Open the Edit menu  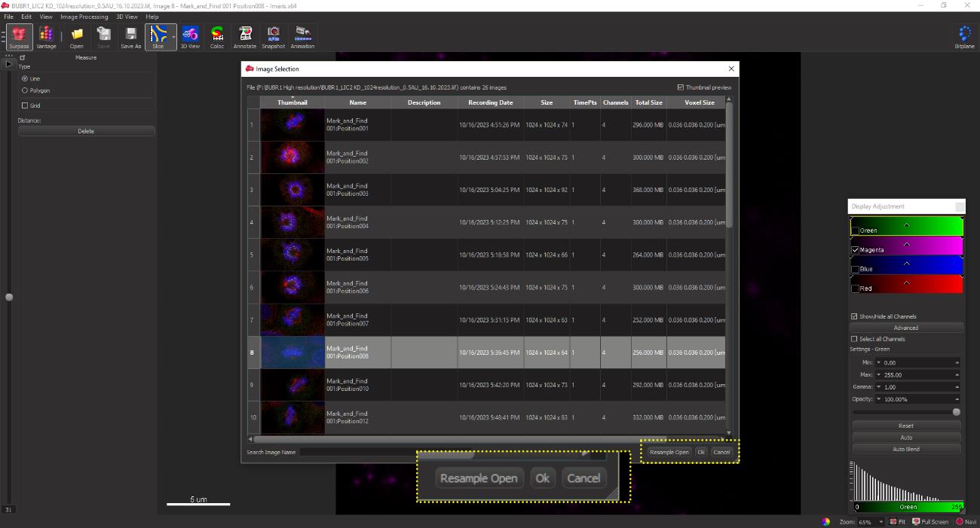pos(26,17)
